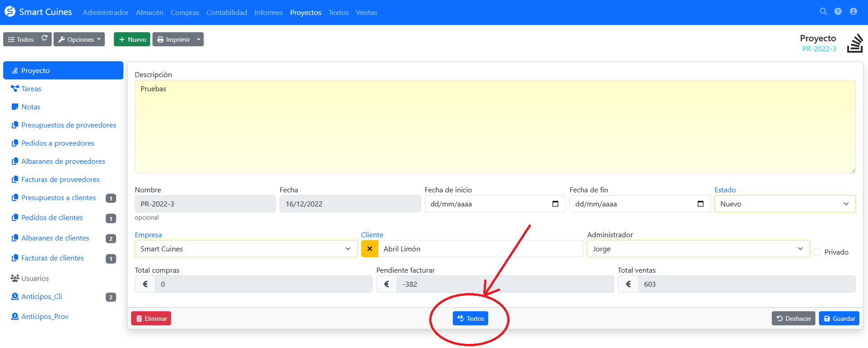
Task: Clear the Abril Limón client with X
Action: 370,249
